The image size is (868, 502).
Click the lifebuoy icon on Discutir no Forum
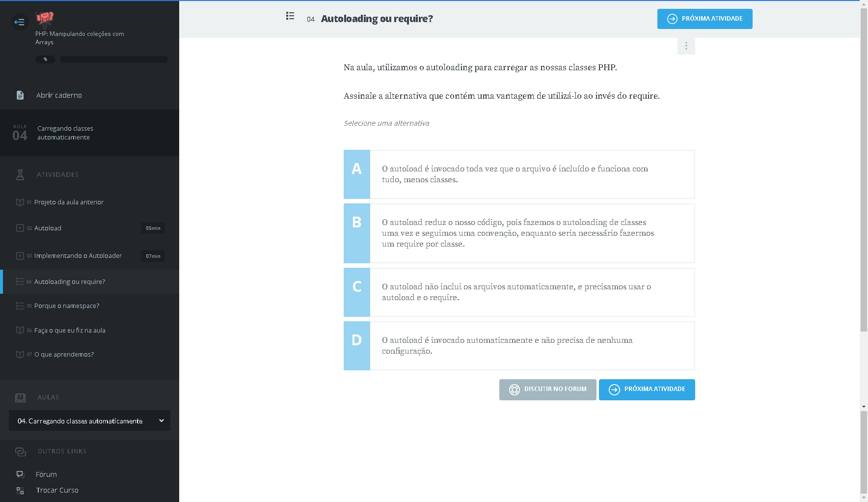[x=514, y=390]
